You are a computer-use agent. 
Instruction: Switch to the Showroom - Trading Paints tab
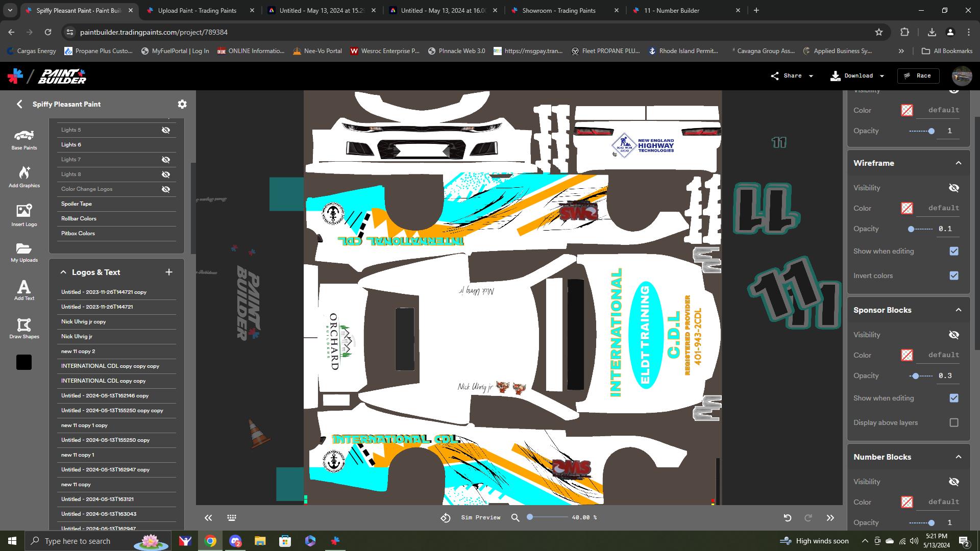[560, 10]
